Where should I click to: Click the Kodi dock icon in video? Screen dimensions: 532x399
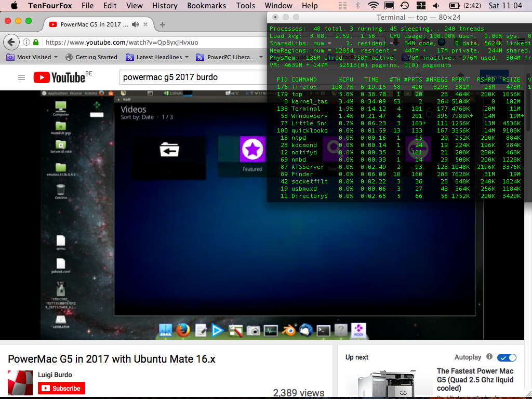coord(358,329)
